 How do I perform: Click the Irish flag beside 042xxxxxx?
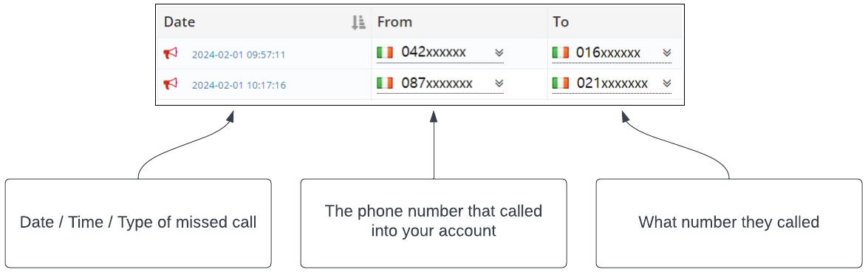(385, 52)
